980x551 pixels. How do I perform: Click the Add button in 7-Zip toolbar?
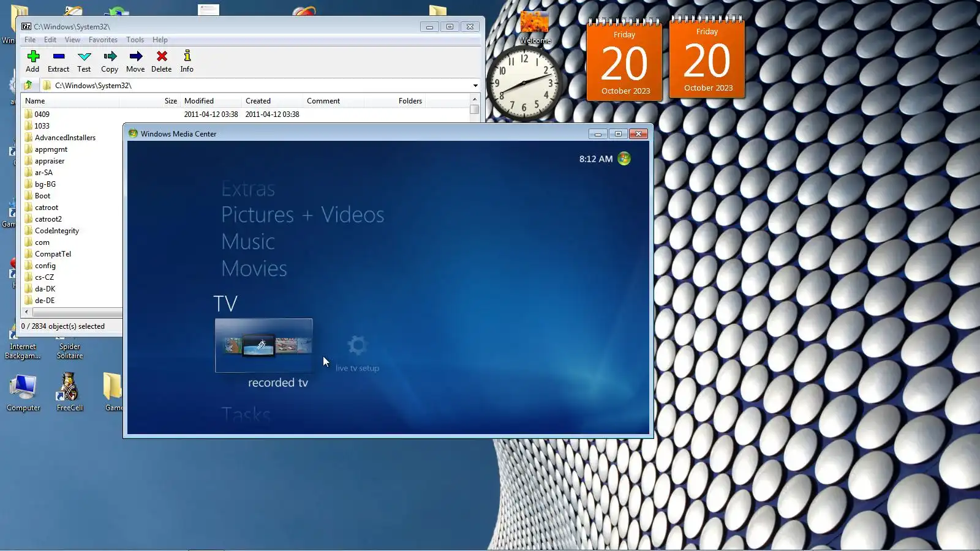point(33,61)
